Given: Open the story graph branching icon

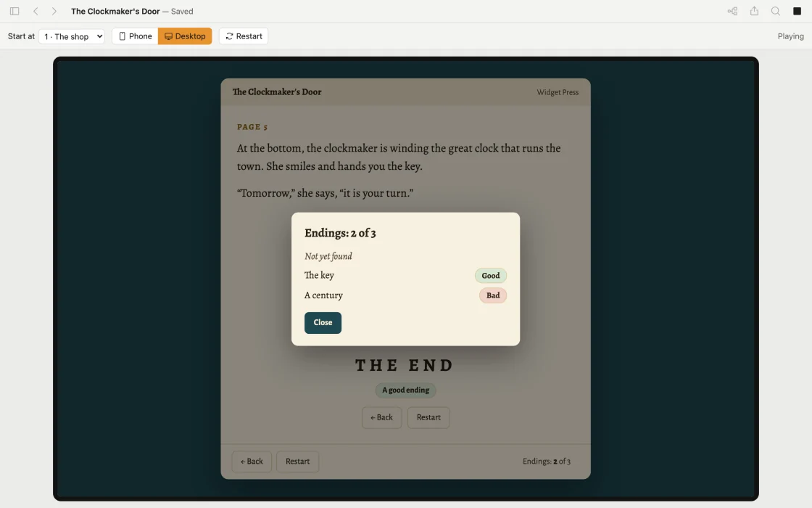Looking at the screenshot, I should [x=732, y=11].
